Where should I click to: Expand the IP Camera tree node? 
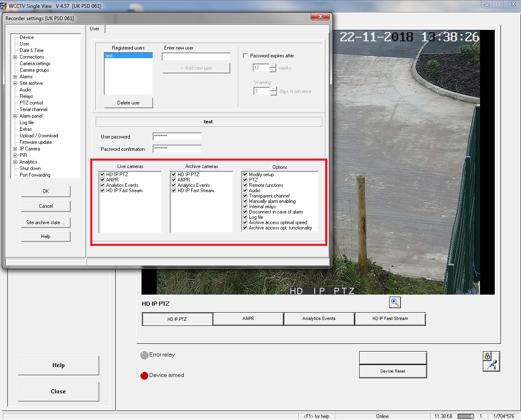15,149
